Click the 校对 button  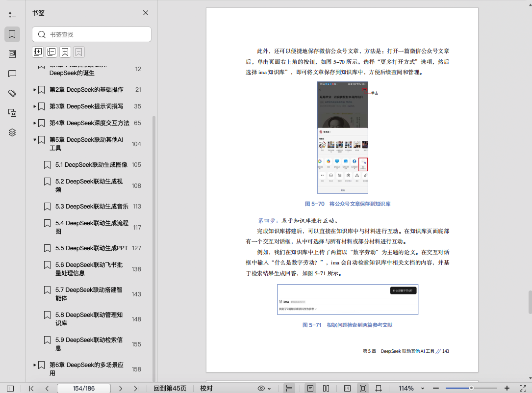click(206, 388)
